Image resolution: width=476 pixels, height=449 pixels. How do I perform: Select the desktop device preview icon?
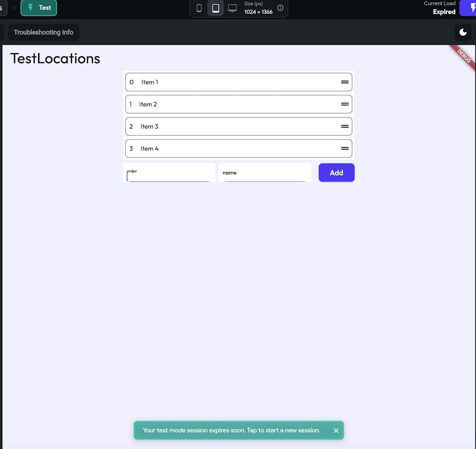tap(232, 8)
